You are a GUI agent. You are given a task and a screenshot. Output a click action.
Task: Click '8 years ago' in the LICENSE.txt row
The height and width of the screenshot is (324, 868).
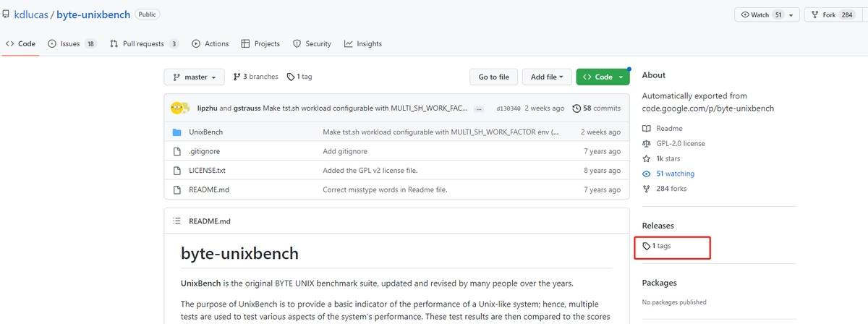[x=602, y=171]
